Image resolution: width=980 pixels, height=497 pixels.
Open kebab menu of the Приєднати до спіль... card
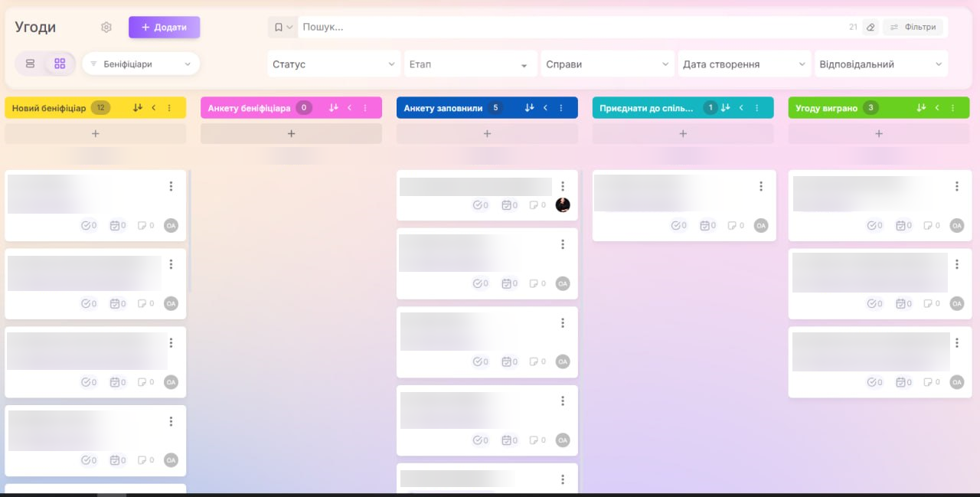[x=761, y=186]
